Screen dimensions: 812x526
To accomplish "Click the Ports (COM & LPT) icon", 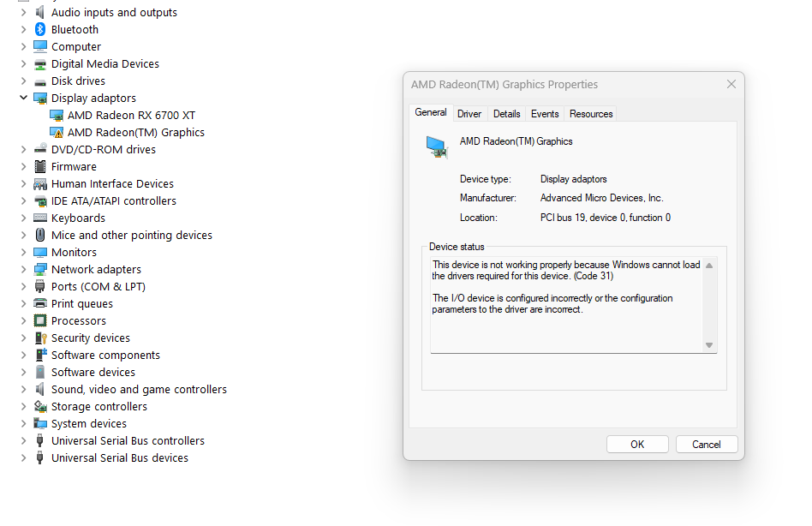I will [40, 286].
